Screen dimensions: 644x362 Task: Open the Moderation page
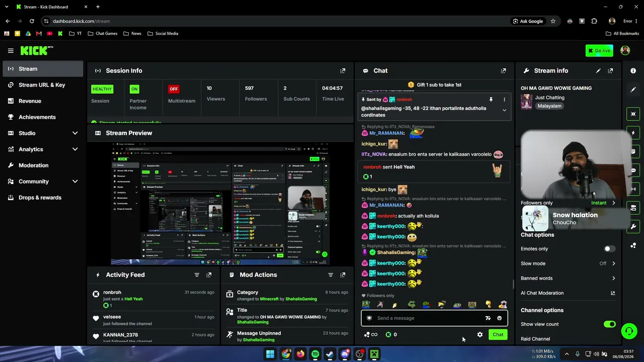click(x=43, y=165)
